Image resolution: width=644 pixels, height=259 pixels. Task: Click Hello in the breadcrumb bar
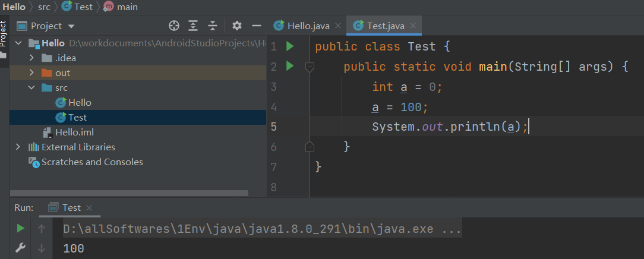tap(14, 7)
